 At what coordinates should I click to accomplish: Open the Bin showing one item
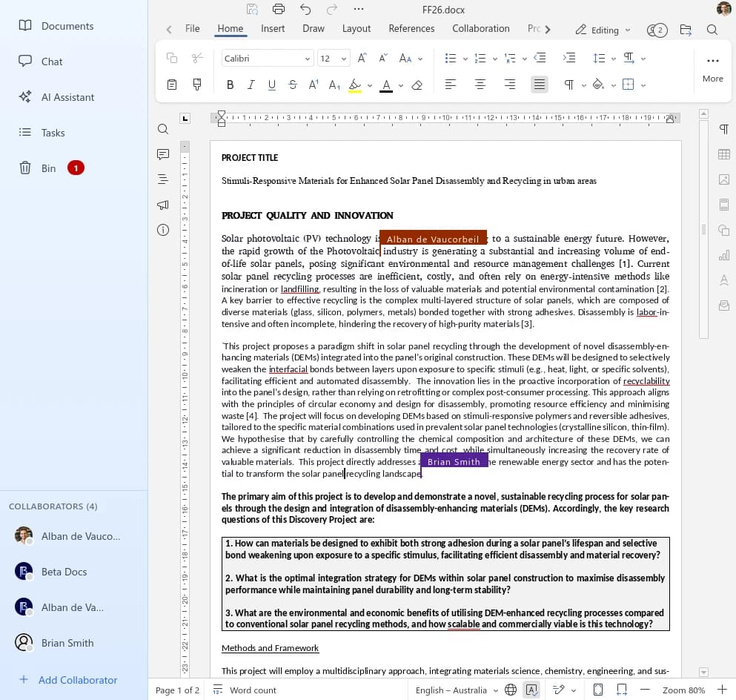tap(48, 168)
